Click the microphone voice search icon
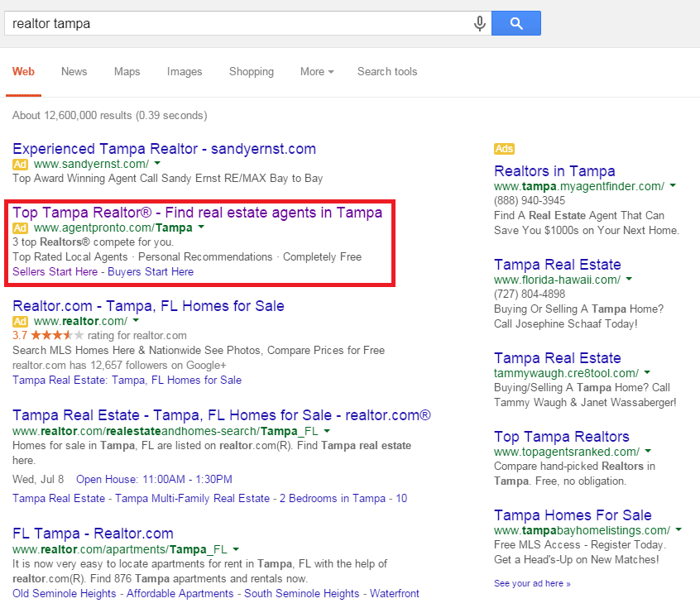Screen dimensions: 700x608 point(479,24)
